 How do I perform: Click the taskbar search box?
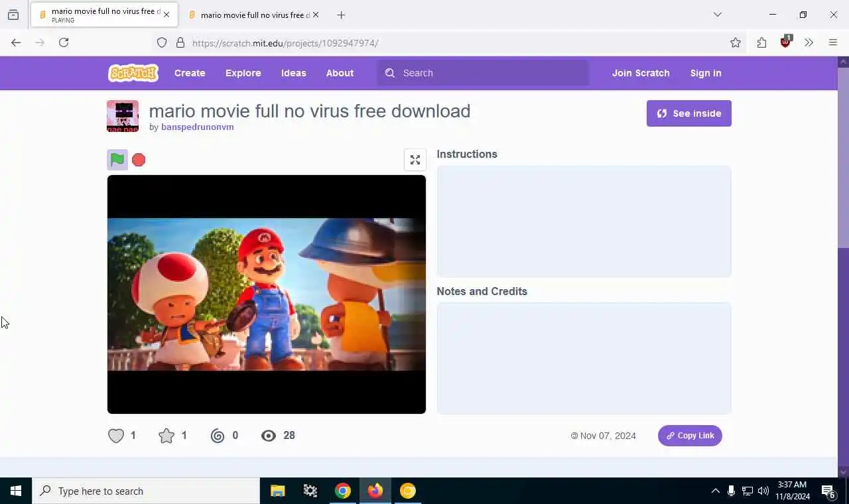146,491
